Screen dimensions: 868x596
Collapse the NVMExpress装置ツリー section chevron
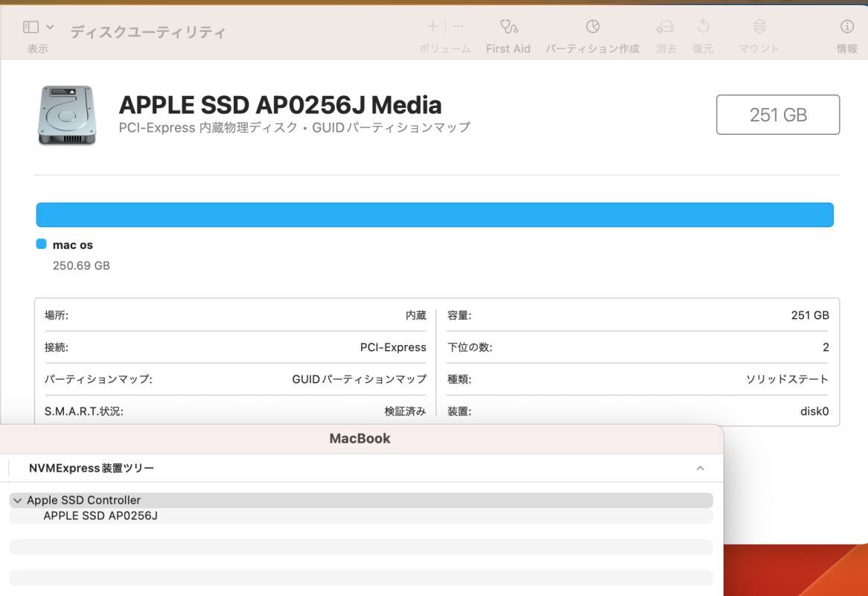699,468
